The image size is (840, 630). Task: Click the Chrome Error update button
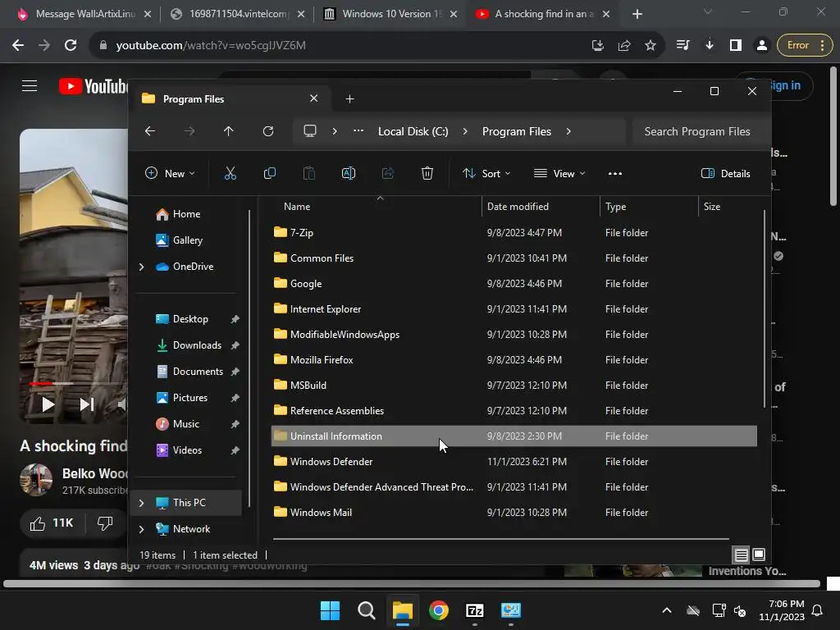[x=805, y=46]
